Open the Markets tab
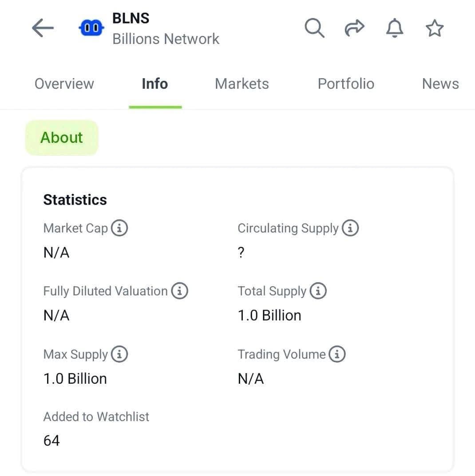This screenshot has width=475, height=476. point(242,84)
